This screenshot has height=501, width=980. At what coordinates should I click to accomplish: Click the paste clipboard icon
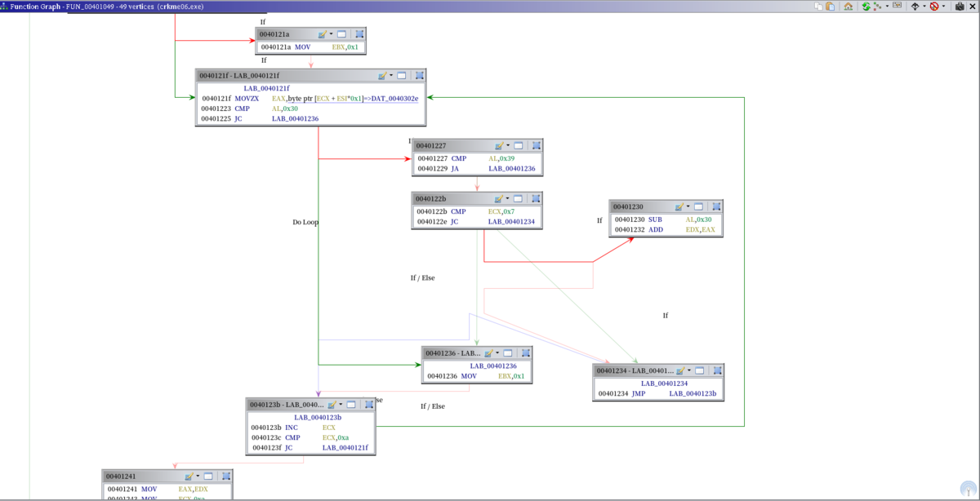(x=830, y=6)
